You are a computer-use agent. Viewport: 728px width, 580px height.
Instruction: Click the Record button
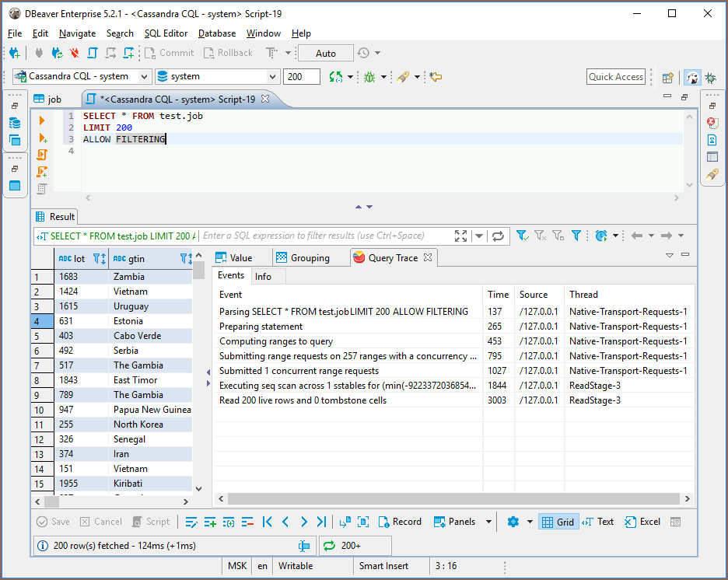pyautogui.click(x=399, y=522)
